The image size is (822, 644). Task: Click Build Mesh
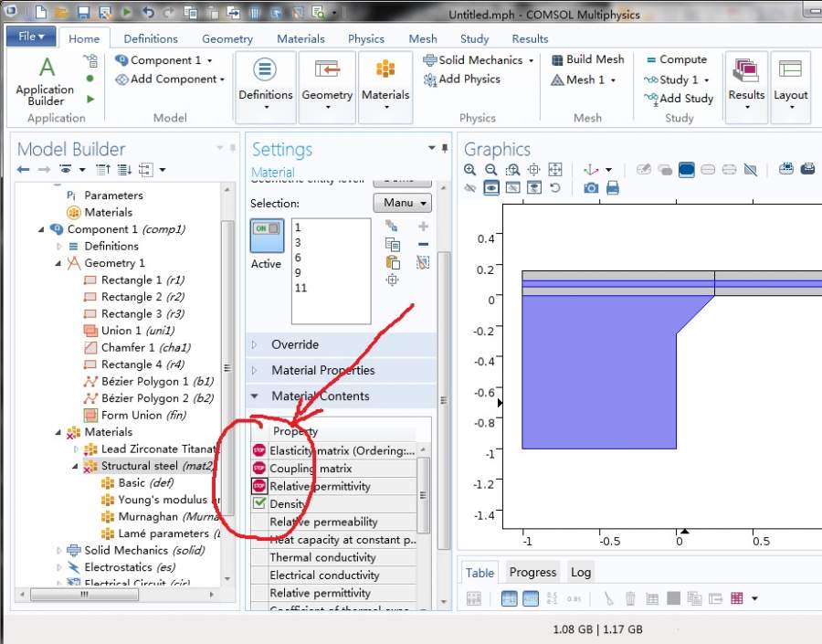[587, 59]
